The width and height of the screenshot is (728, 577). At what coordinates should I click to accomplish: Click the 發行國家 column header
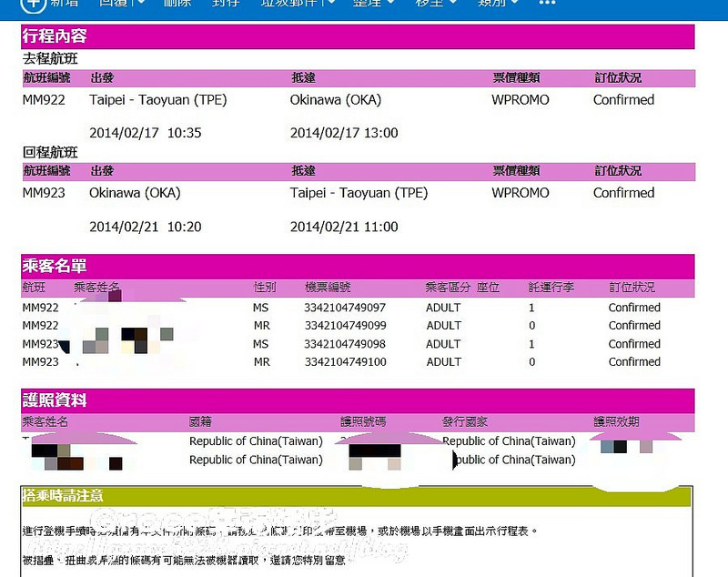tap(465, 421)
